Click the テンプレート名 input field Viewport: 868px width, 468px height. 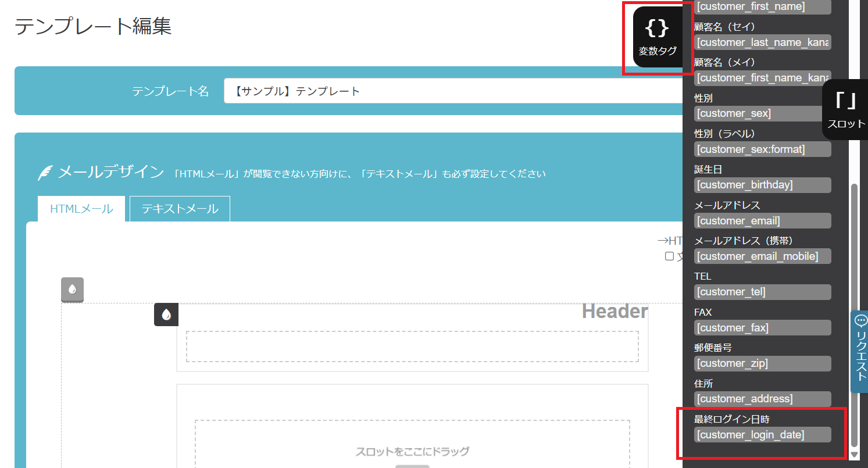(453, 91)
